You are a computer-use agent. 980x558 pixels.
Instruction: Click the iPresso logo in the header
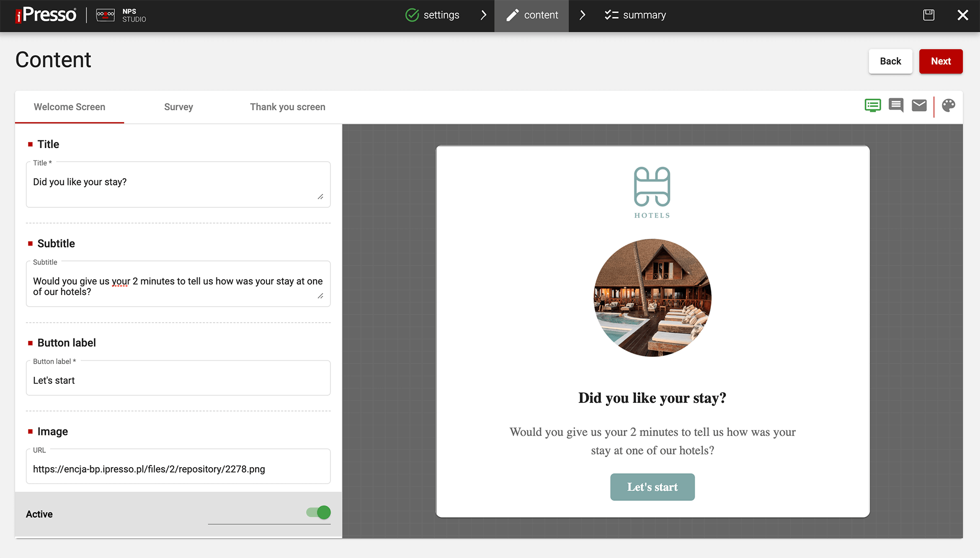click(x=45, y=15)
